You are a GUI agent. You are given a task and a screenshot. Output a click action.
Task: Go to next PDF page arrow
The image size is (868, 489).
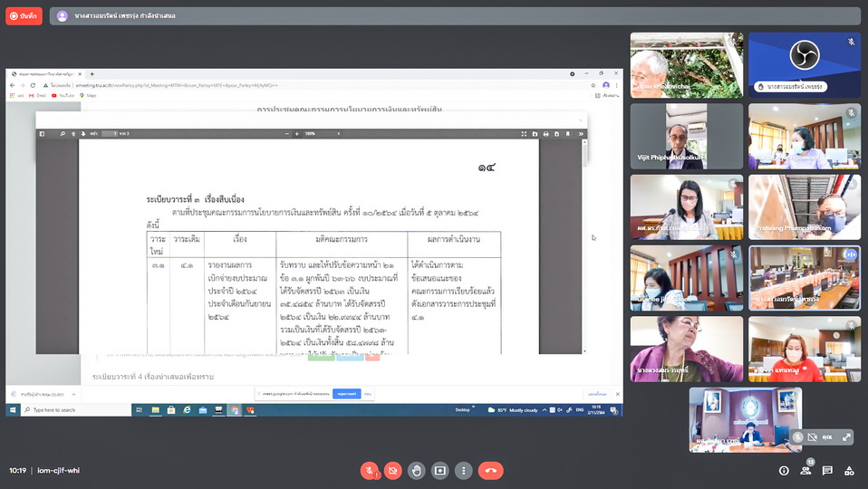(83, 134)
